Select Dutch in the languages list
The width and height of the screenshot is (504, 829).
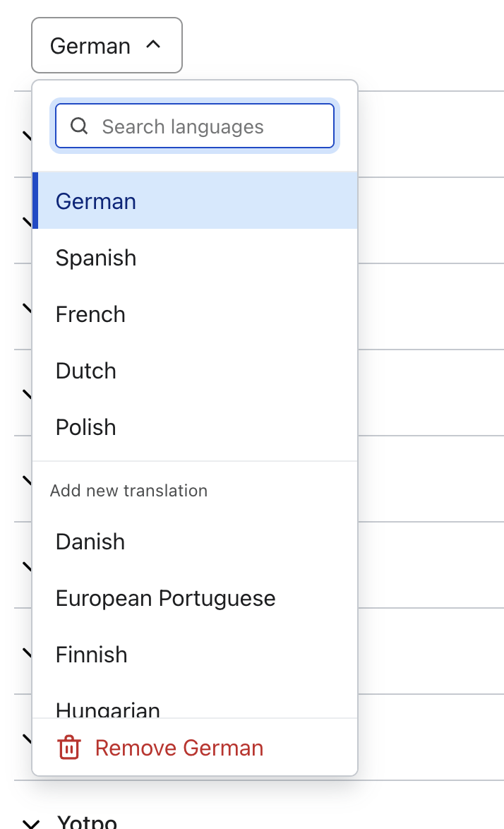point(86,371)
